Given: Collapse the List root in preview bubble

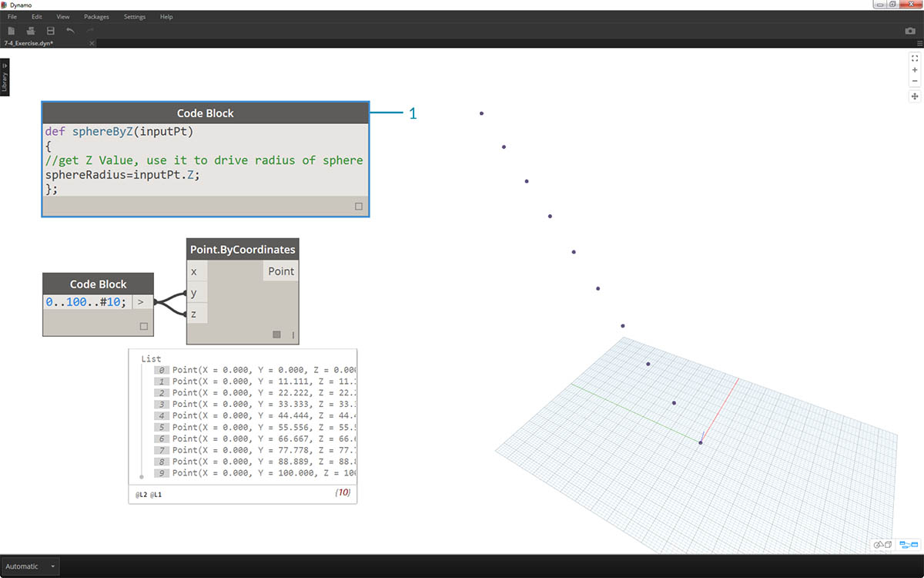Looking at the screenshot, I should point(152,359).
